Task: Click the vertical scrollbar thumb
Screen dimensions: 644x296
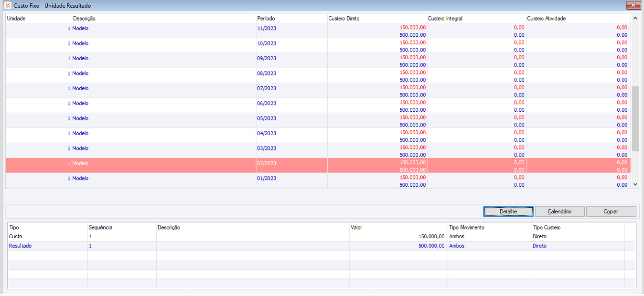Action: [x=635, y=118]
